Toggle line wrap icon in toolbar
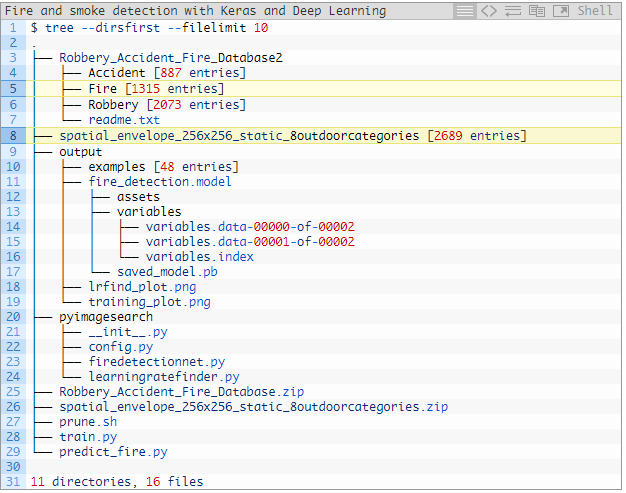 pyautogui.click(x=513, y=11)
